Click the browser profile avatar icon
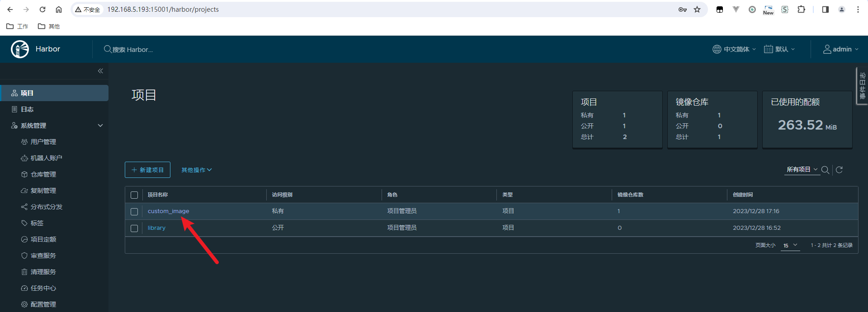This screenshot has height=312, width=868. click(x=842, y=9)
